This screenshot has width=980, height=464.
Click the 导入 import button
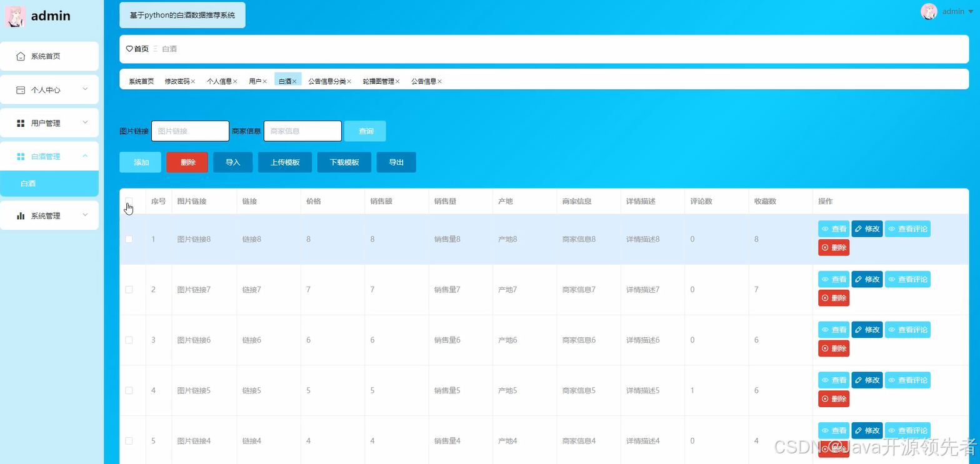[x=233, y=162]
